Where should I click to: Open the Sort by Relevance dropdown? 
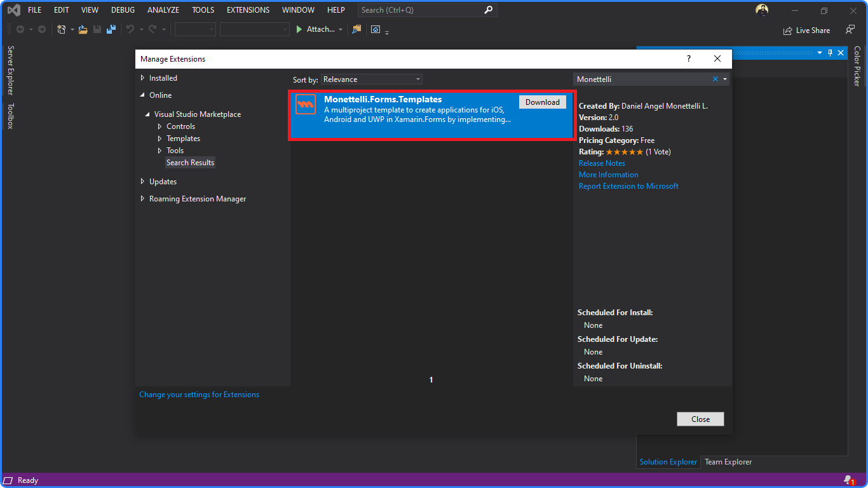(372, 79)
